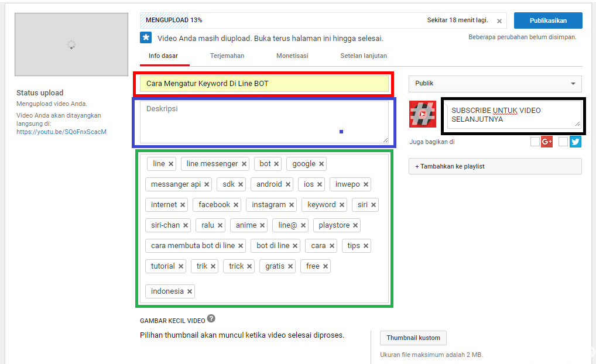Remove the "cara" tag
Image resolution: width=596 pixels, height=364 pixels.
[x=332, y=246]
